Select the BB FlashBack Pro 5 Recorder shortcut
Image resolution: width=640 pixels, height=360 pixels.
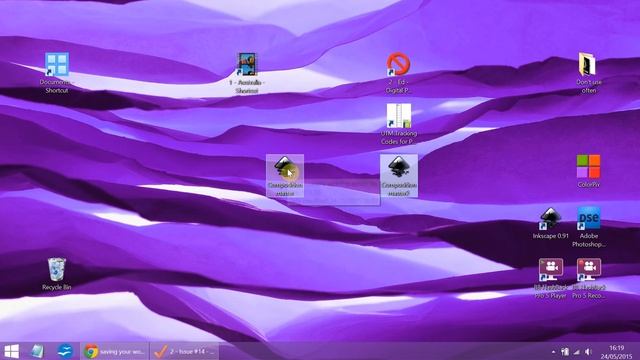[588, 278]
